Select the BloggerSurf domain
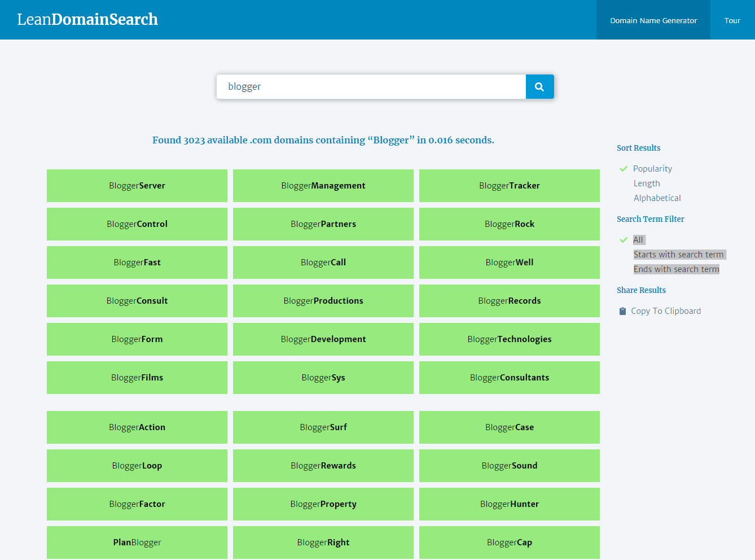The width and height of the screenshot is (755, 560). pos(323,427)
